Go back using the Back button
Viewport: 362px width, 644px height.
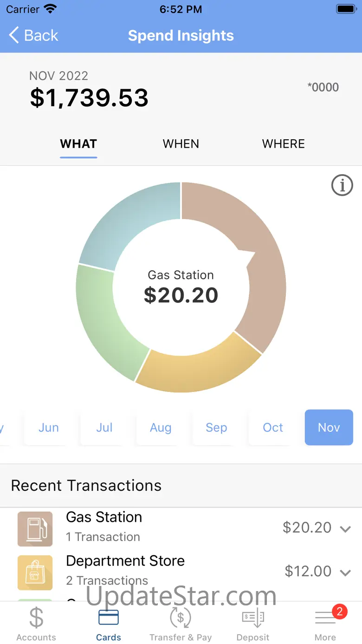(33, 35)
